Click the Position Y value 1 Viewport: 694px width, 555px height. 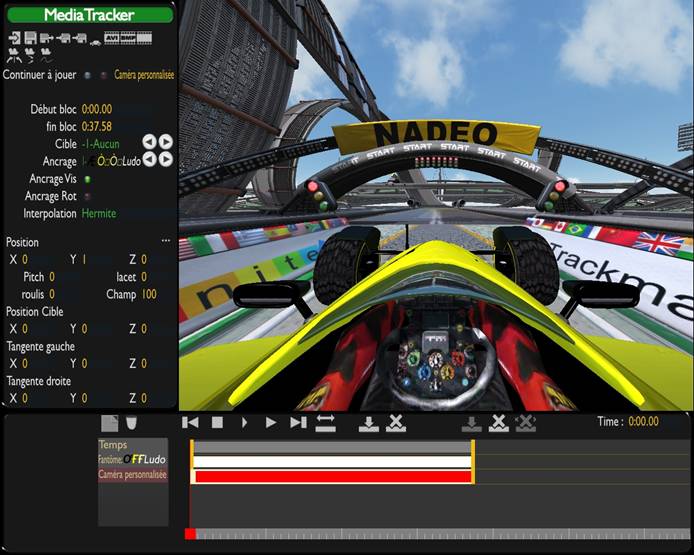(x=84, y=259)
